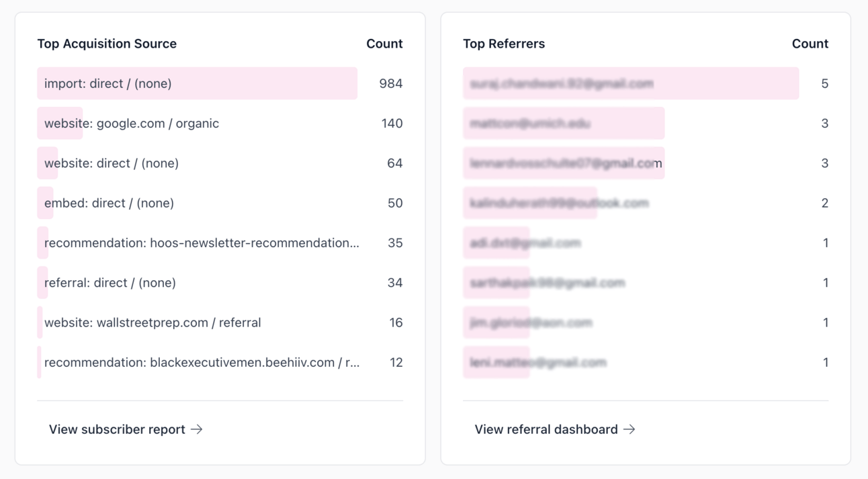The width and height of the screenshot is (868, 479).
Task: Click hoos-newsletter-recommendation source row
Action: point(220,243)
